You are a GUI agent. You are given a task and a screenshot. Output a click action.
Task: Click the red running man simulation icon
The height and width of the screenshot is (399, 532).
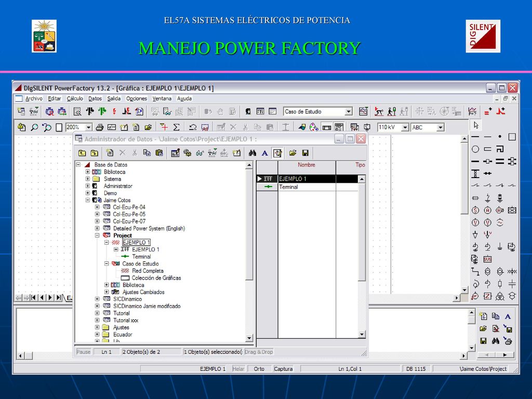[x=379, y=111]
